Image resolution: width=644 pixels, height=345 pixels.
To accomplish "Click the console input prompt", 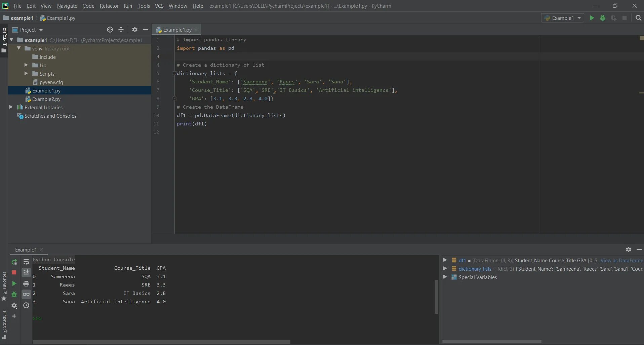I will (x=37, y=318).
